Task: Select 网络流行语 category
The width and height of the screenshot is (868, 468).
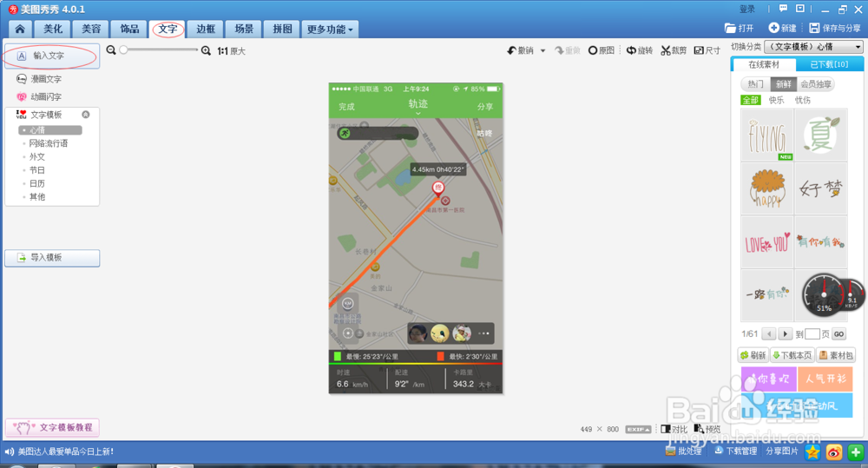Action: click(x=48, y=143)
